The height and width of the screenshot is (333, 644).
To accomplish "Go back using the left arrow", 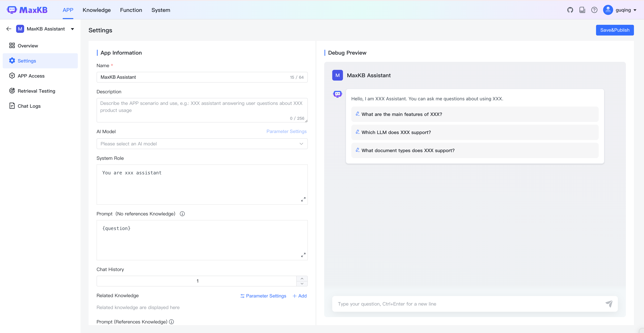I will [x=9, y=29].
